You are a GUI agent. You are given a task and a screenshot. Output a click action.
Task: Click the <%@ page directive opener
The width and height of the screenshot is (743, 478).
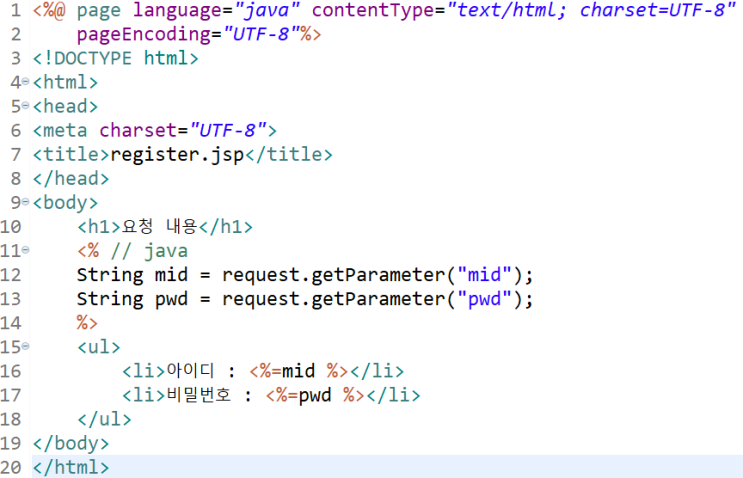49,10
